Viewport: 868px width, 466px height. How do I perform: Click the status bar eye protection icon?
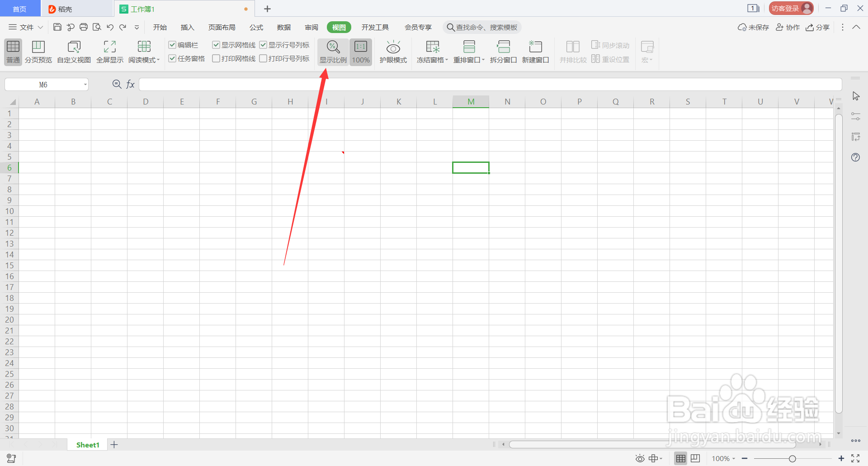click(640, 458)
